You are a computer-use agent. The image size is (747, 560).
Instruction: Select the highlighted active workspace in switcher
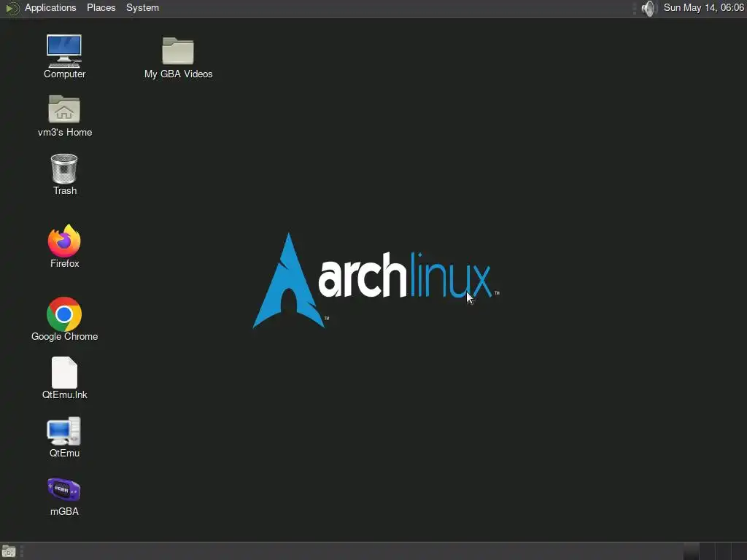692,551
